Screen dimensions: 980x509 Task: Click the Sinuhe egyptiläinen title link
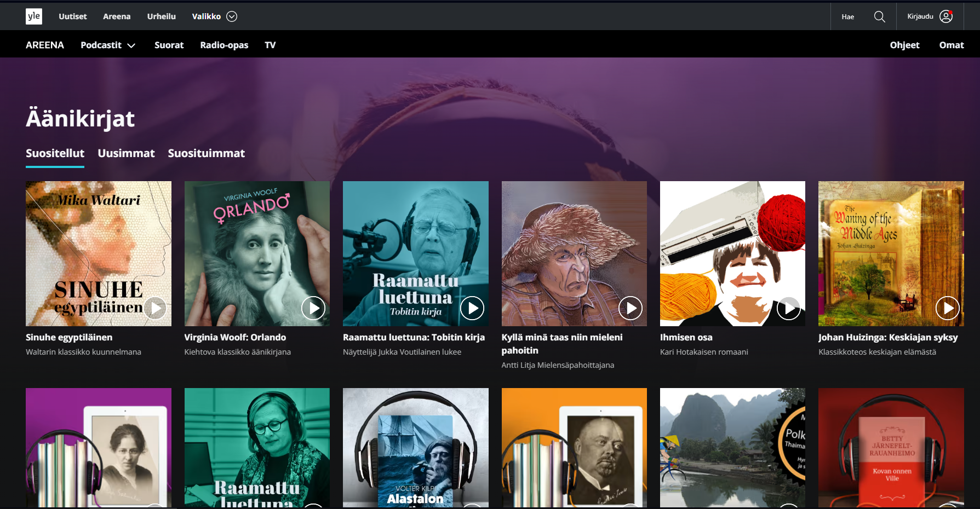tap(69, 337)
